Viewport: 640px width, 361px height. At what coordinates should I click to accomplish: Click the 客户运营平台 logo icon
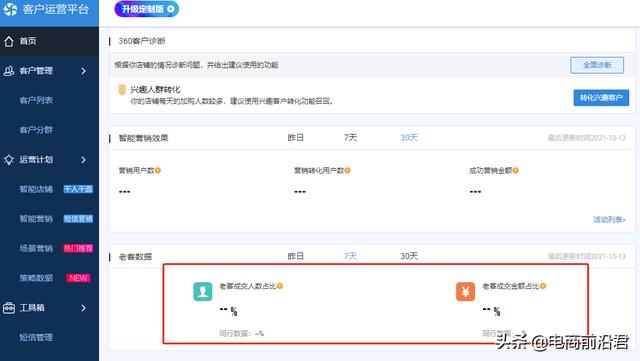pyautogui.click(x=10, y=9)
